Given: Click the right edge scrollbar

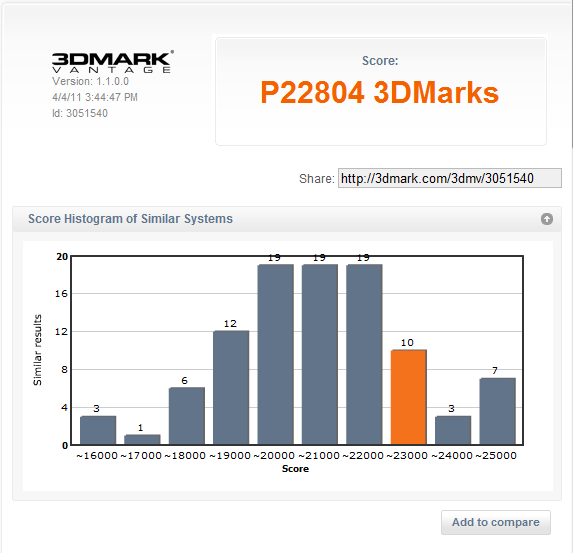Looking at the screenshot, I should [x=571, y=73].
